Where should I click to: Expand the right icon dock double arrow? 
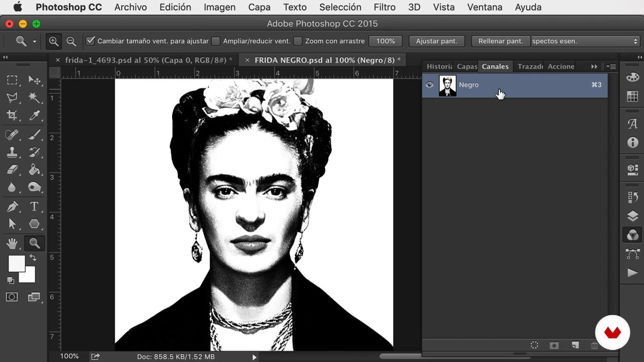[x=638, y=57]
